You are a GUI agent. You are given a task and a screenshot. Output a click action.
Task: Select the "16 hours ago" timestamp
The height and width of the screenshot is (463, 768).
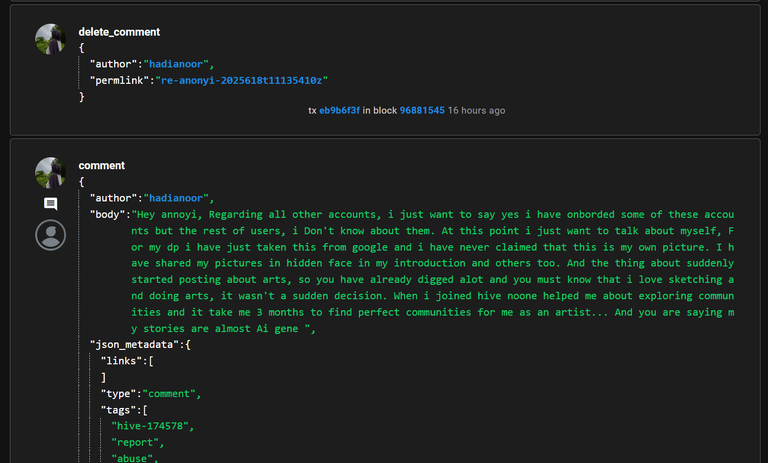pyautogui.click(x=476, y=111)
